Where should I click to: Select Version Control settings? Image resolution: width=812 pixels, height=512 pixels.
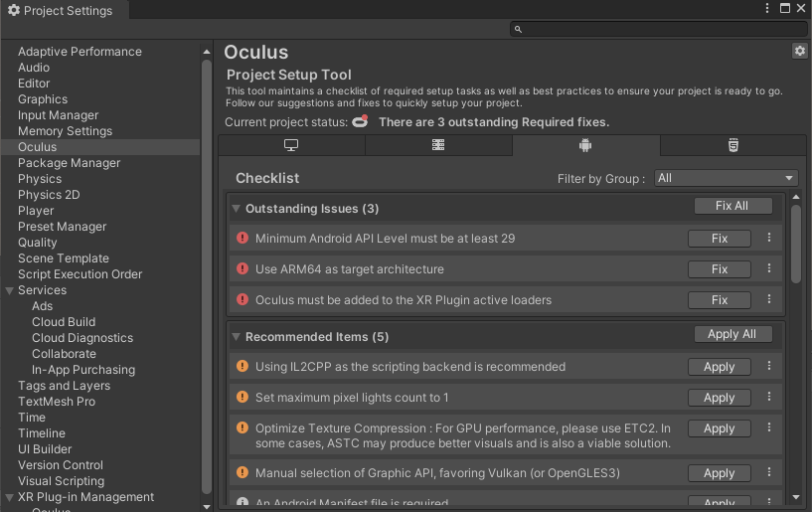point(60,465)
